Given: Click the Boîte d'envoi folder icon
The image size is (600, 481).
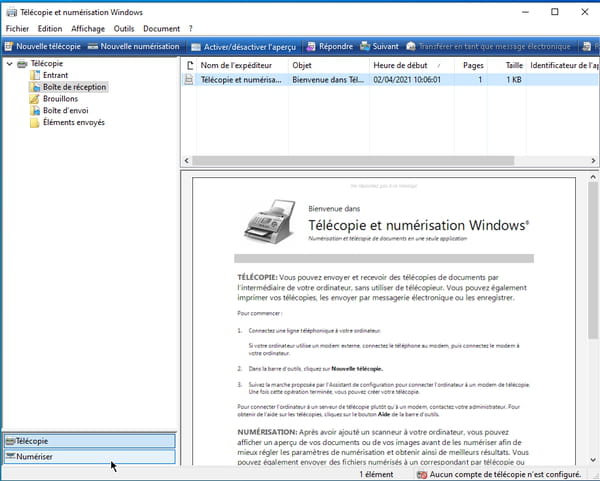Looking at the screenshot, I should click(x=35, y=111).
